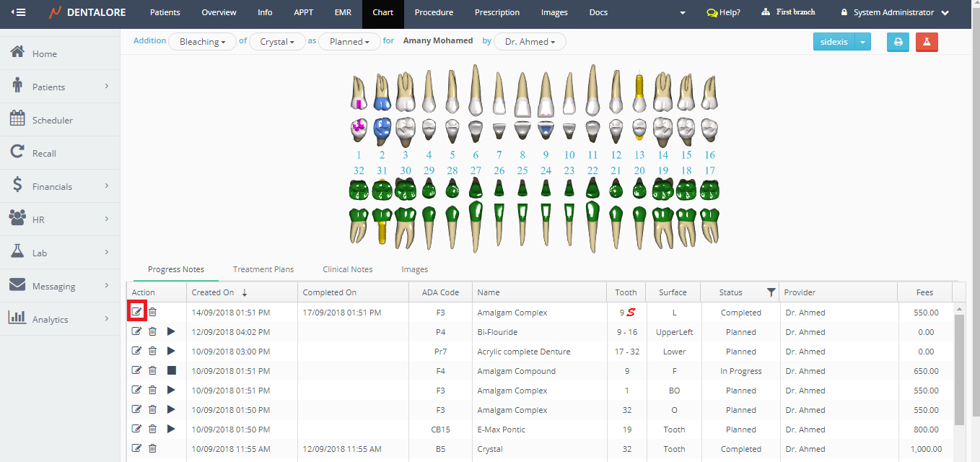Select tooth number 13 implant on chart
Screen dimensions: 980x462
tap(639, 105)
